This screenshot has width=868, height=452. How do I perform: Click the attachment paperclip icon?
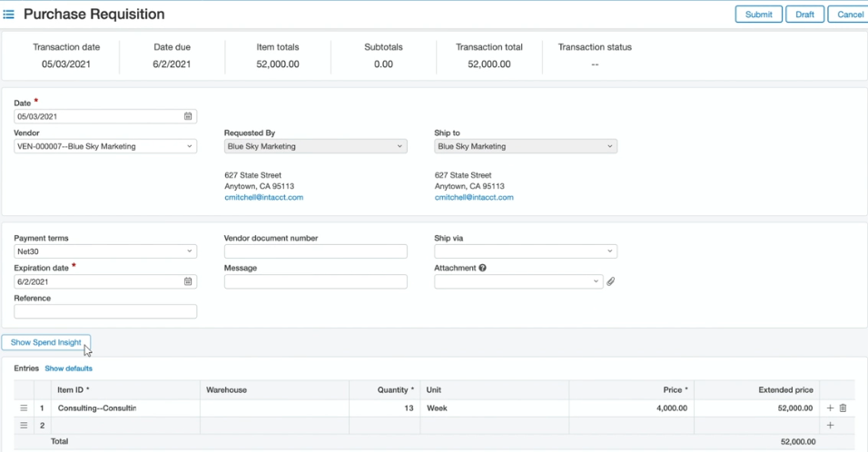click(x=611, y=281)
